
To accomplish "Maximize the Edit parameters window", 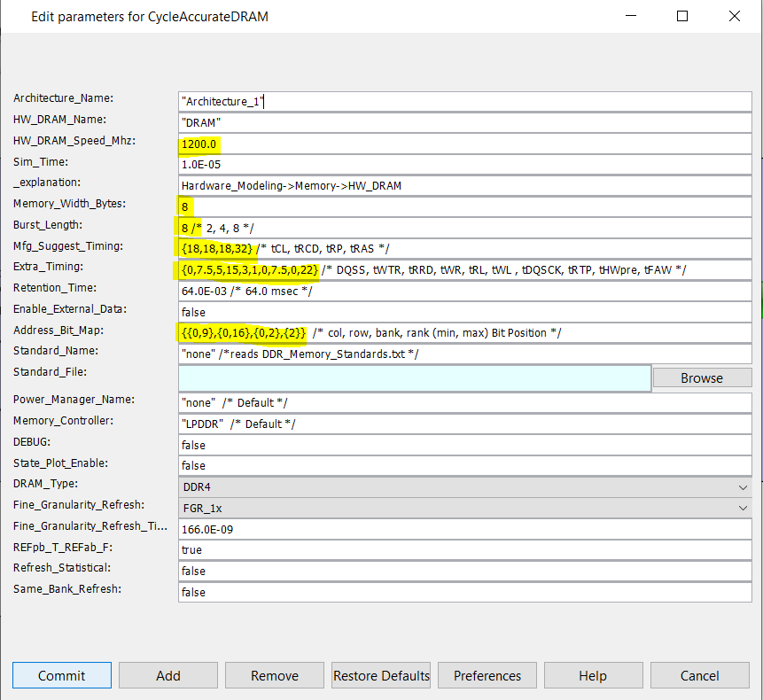I will (x=682, y=16).
